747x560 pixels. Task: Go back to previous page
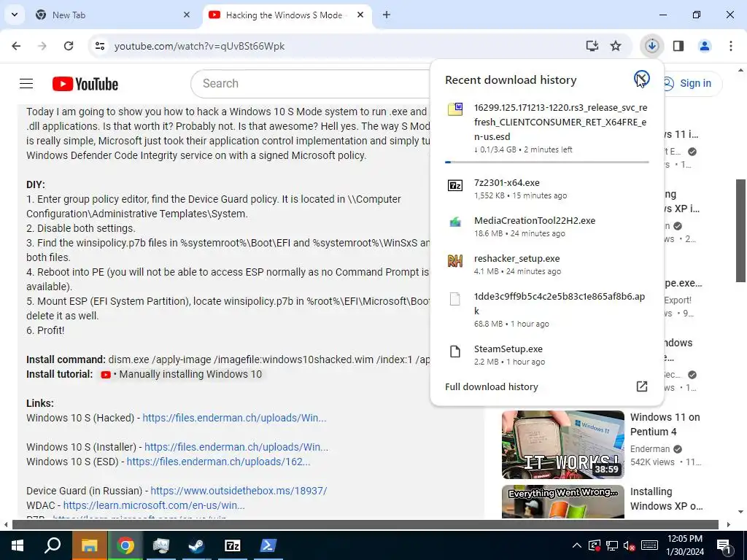coord(16,46)
